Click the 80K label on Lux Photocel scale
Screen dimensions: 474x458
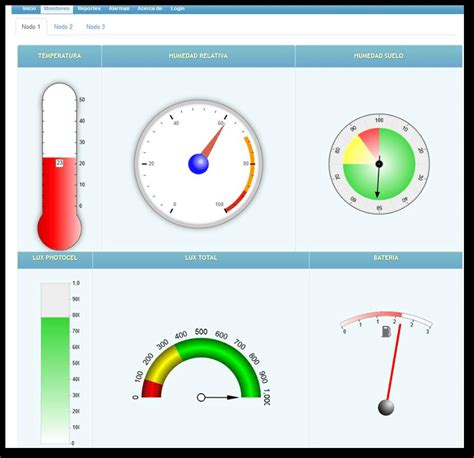(76, 315)
